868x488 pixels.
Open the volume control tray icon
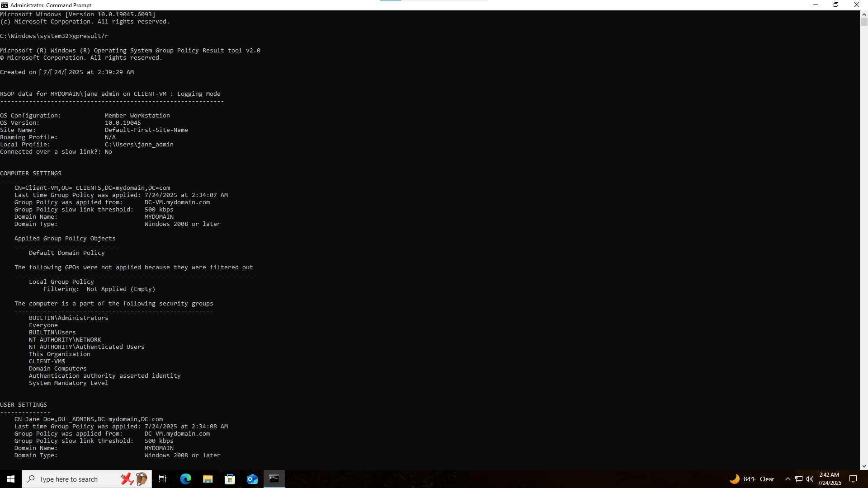coord(810,479)
